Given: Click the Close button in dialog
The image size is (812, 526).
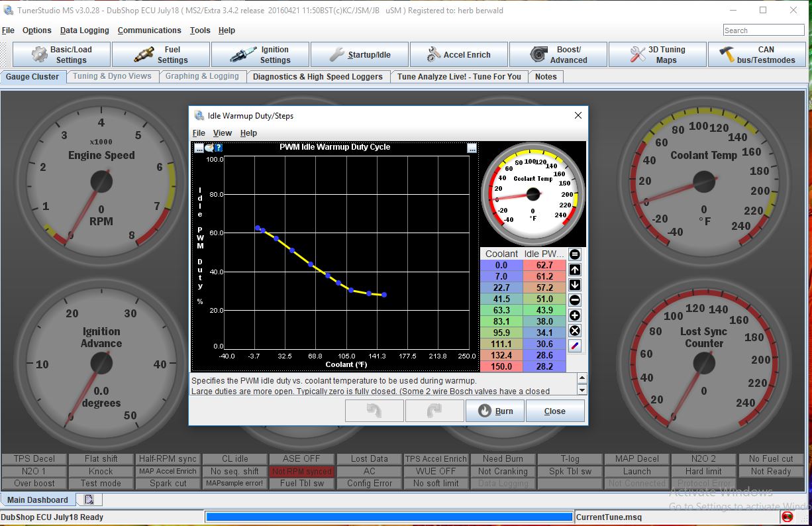Looking at the screenshot, I should (x=554, y=411).
